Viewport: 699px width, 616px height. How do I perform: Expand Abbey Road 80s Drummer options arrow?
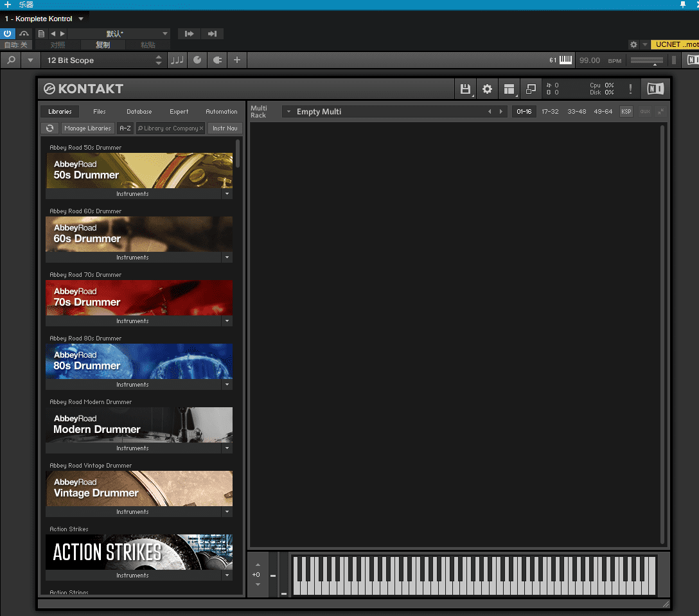tap(227, 384)
